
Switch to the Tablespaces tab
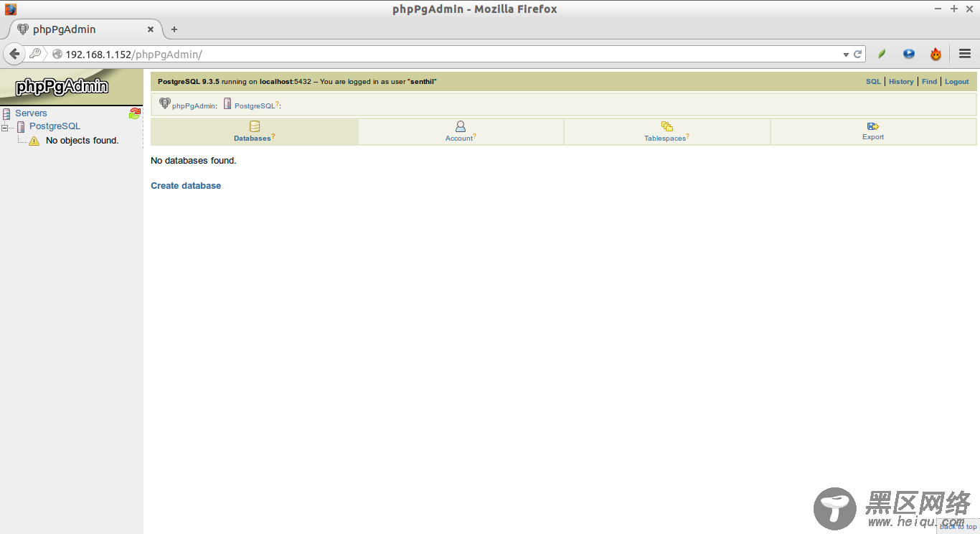pyautogui.click(x=666, y=131)
